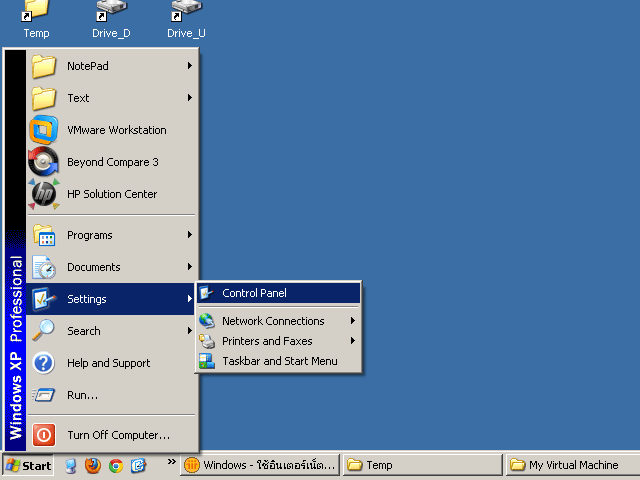Switch to the Windows browser taskbar button
The height and width of the screenshot is (480, 640).
click(260, 465)
